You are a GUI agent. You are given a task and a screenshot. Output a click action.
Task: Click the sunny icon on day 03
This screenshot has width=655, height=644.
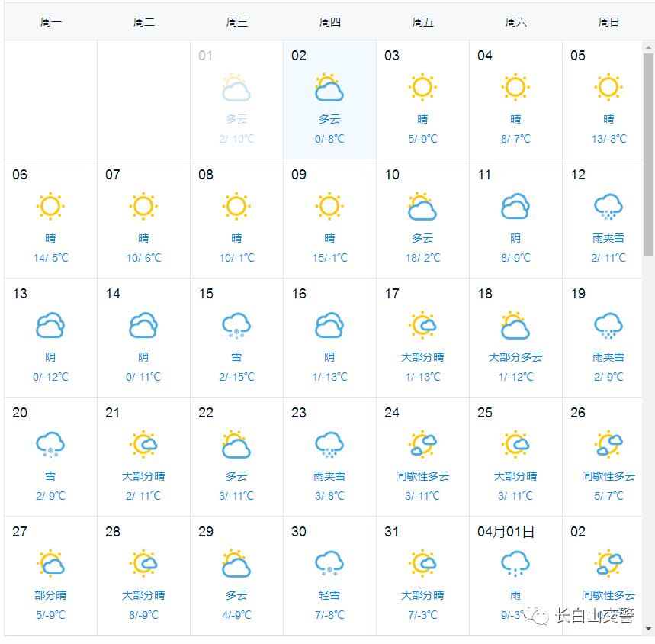pyautogui.click(x=422, y=88)
